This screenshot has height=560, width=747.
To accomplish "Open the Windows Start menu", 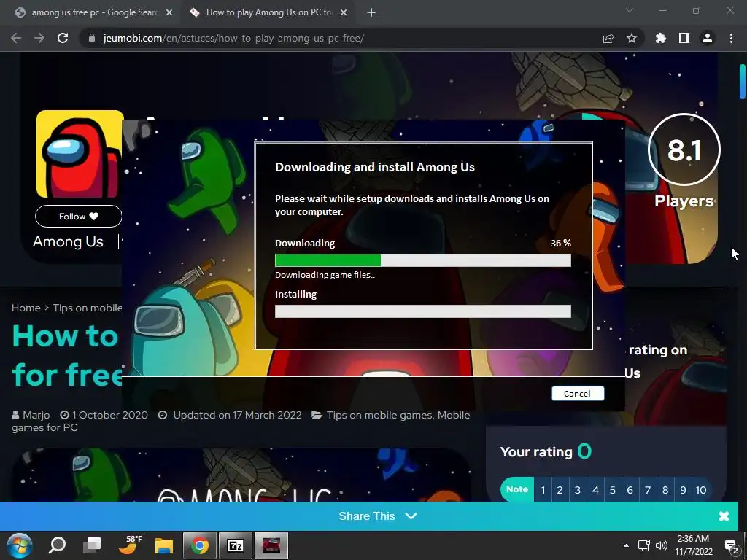I will point(20,545).
